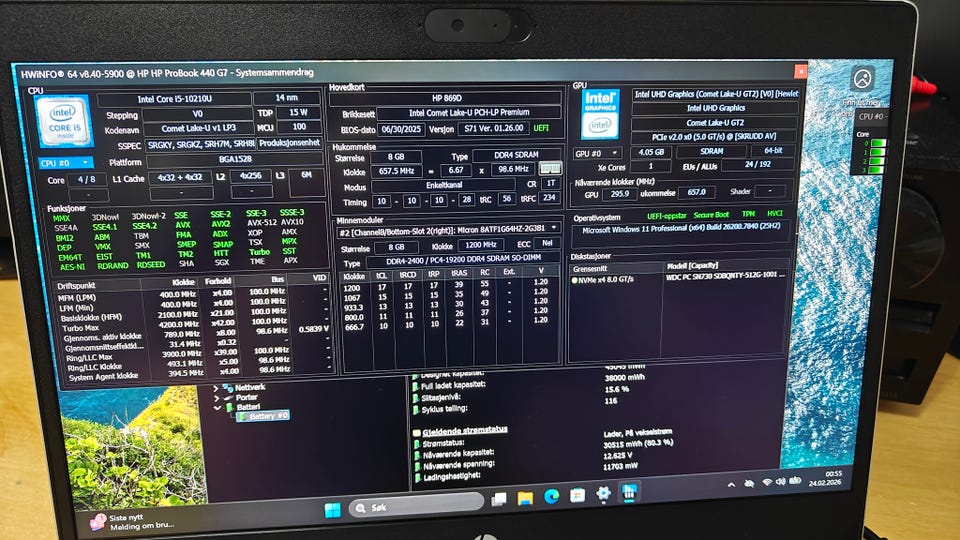Open Task View on the taskbar
This screenshot has width=960, height=540.
[x=499, y=500]
